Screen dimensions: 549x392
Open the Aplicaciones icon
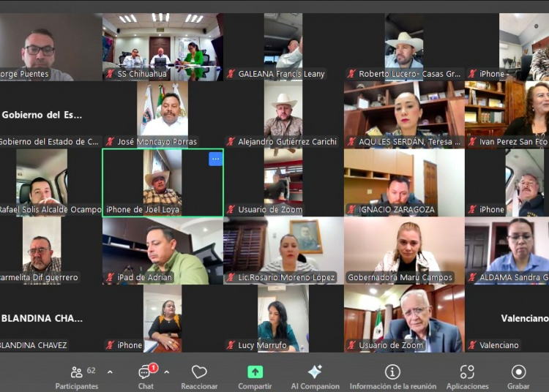(467, 372)
